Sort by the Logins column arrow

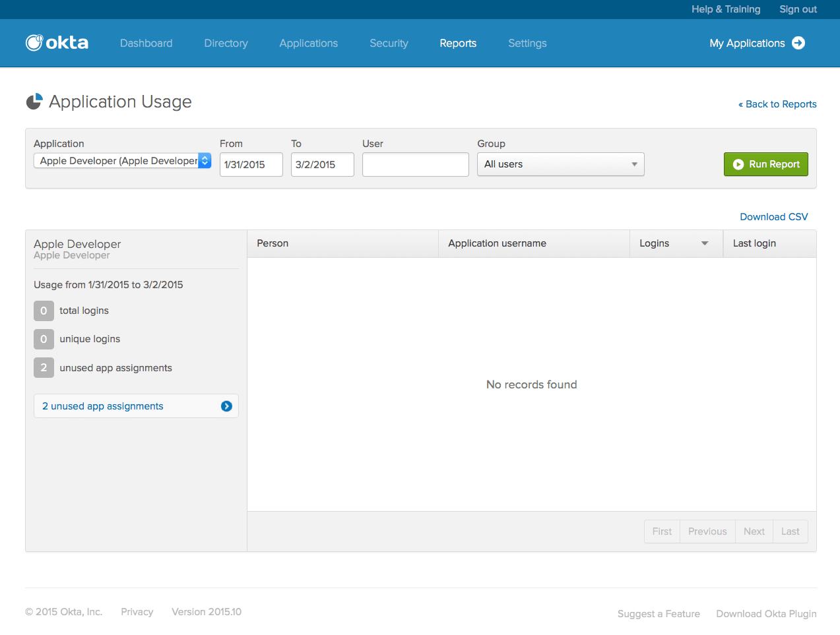tap(705, 243)
